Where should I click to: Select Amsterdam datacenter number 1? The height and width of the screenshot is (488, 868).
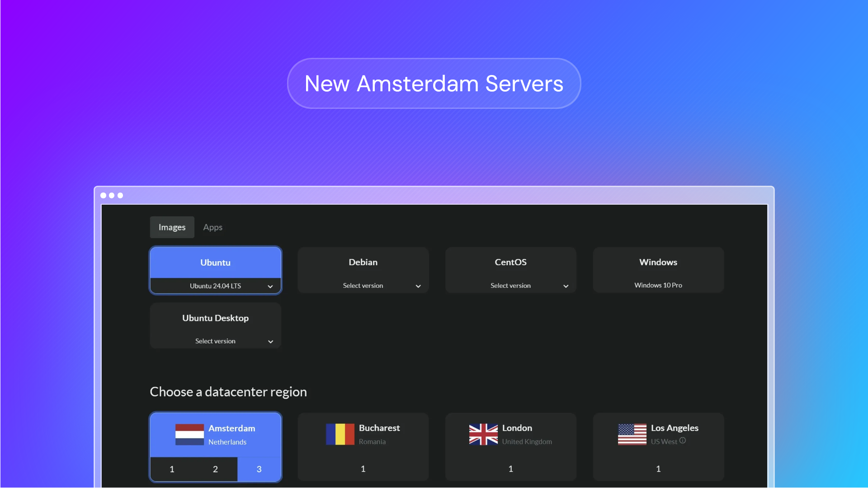(172, 469)
